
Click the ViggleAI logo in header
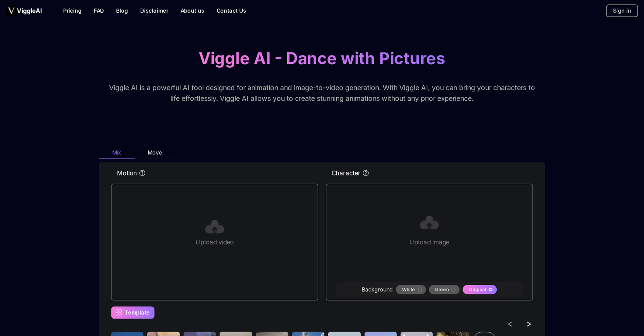click(x=25, y=10)
